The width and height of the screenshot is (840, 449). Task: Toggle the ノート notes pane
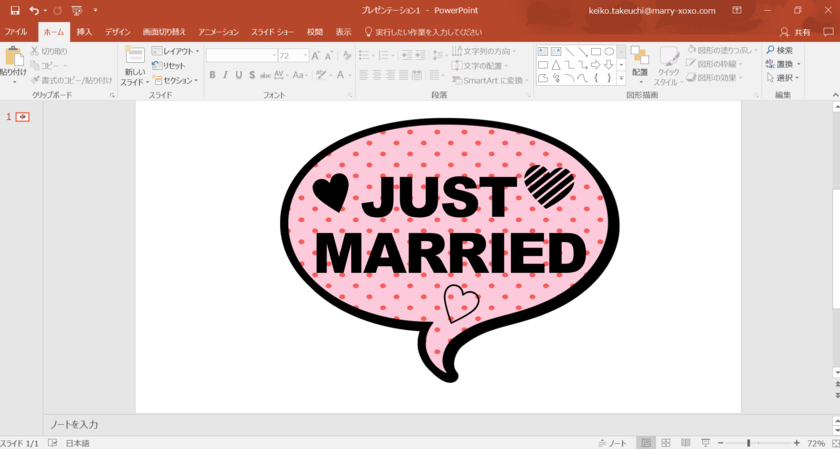pos(611,442)
